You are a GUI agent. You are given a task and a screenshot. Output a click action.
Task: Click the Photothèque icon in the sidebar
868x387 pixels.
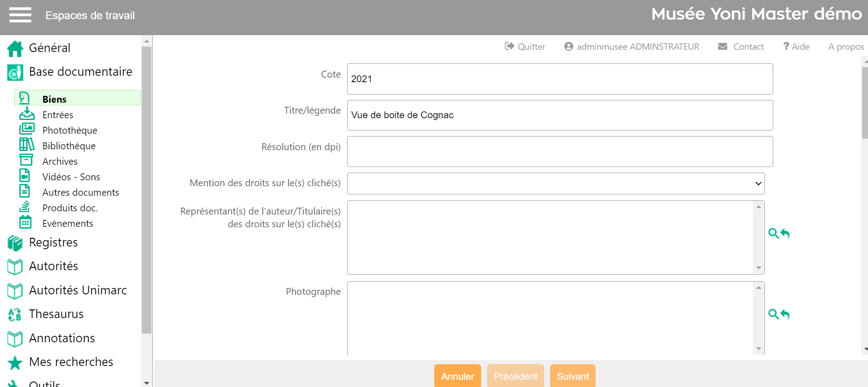coord(26,130)
